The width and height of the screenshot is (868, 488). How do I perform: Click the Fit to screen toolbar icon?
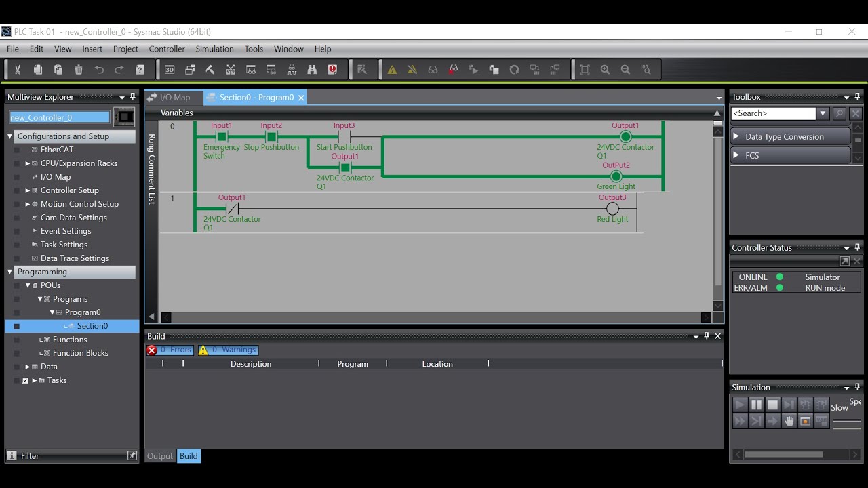coord(585,69)
